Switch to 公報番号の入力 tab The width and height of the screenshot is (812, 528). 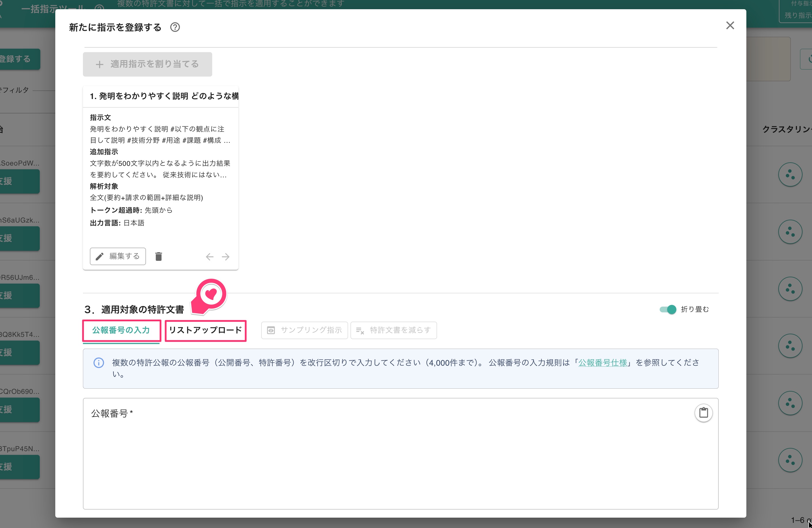(121, 330)
